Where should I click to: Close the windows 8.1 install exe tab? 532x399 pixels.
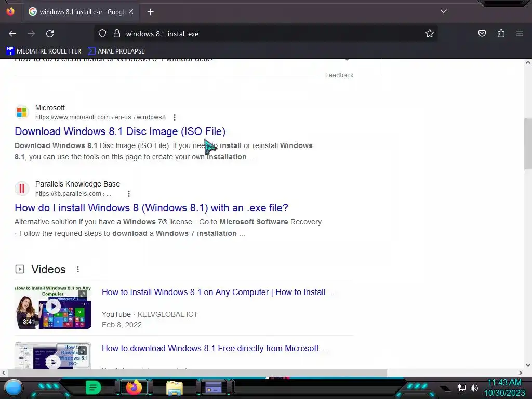(x=131, y=11)
